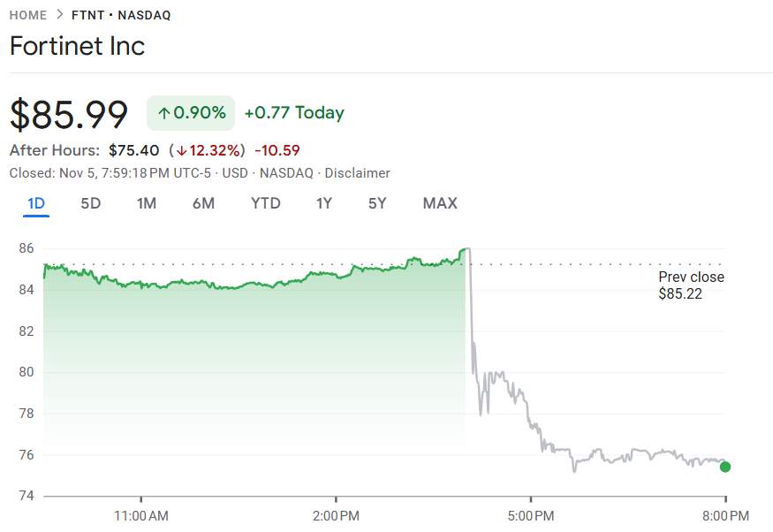Click the Fortinet Inc heading

click(77, 46)
